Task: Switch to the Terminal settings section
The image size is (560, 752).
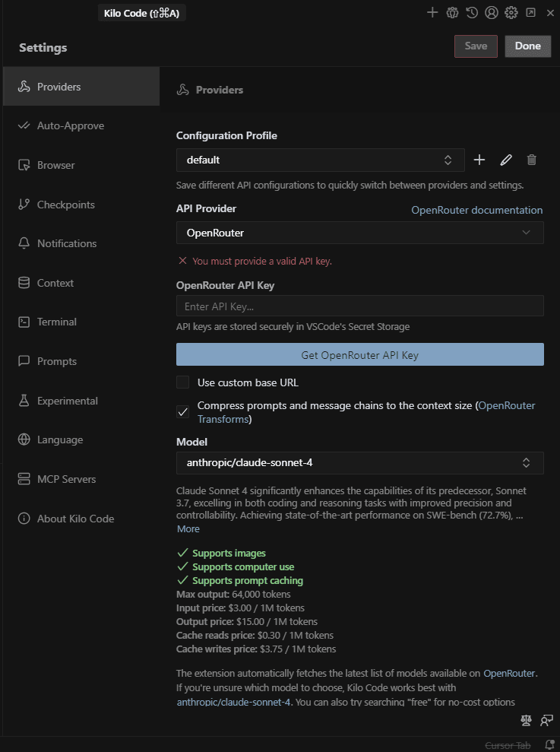Action: click(55, 322)
